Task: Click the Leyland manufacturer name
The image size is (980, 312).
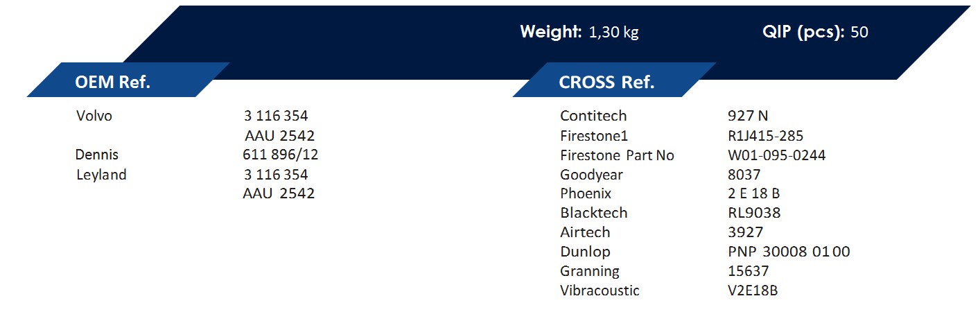Action: click(101, 175)
